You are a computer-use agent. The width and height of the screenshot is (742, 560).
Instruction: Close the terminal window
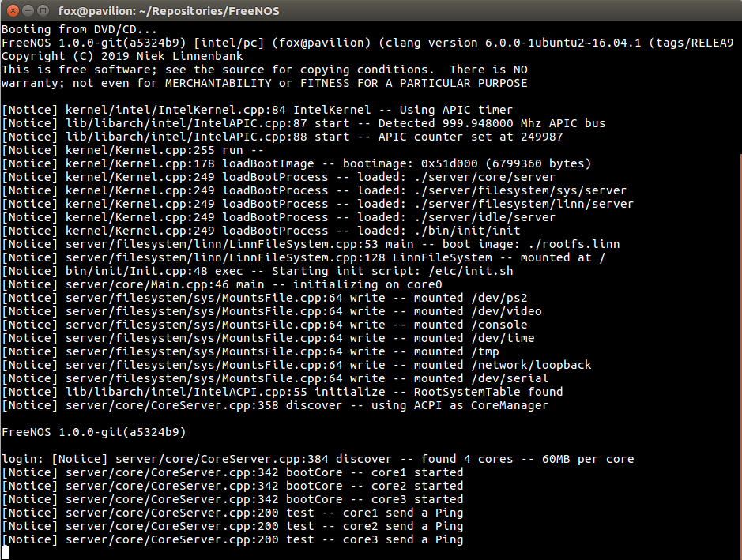click(x=11, y=11)
